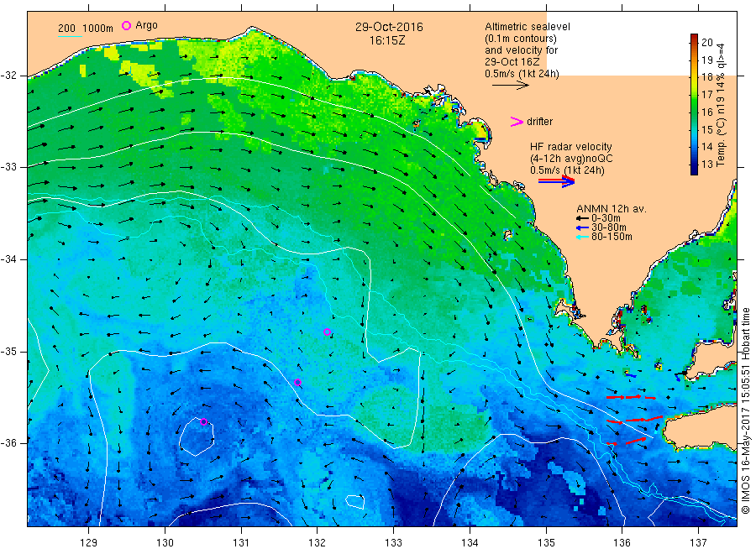Click the '15' temperature scale value
This screenshot has width=756, height=554.
(706, 129)
